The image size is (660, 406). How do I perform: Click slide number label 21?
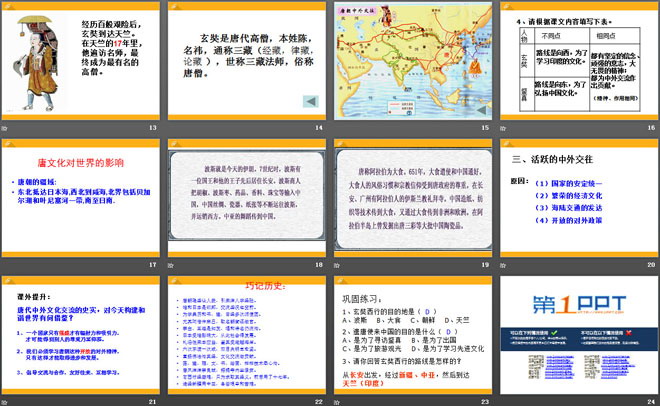tap(152, 402)
